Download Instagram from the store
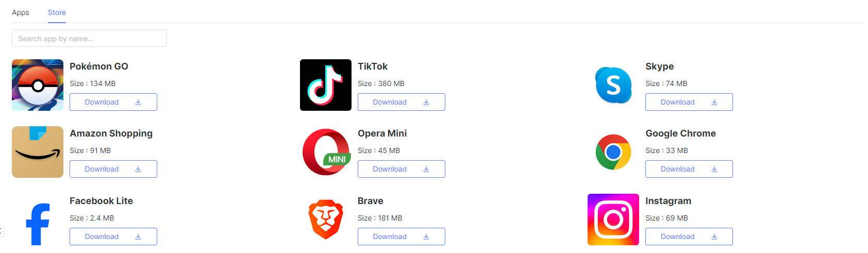This screenshot has width=868, height=253. coord(689,237)
